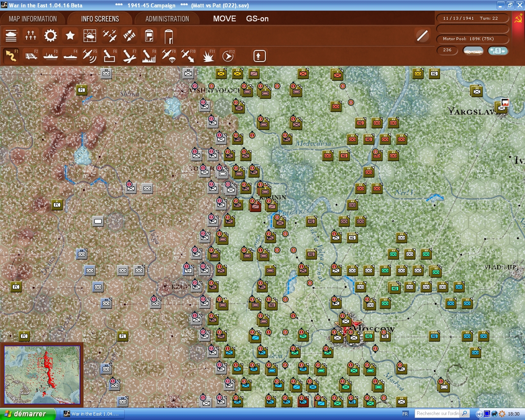
Task: Click the air weather indicator showing 1
Action: [x=498, y=50]
